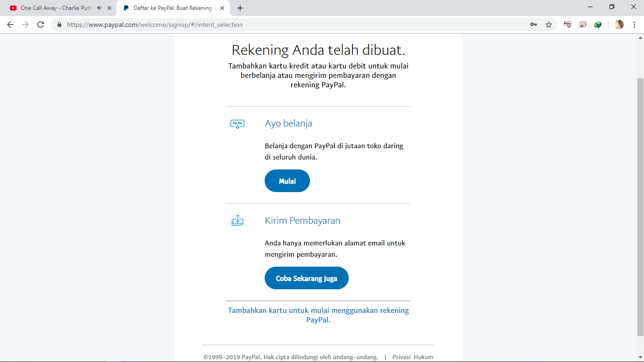Click the '©1999-2019 PayPal' copyright text
This screenshot has height=362, width=644.
point(291,357)
